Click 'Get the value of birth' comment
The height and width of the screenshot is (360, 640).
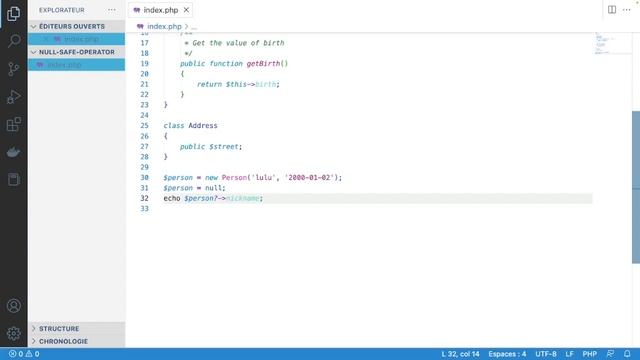pyautogui.click(x=238, y=43)
